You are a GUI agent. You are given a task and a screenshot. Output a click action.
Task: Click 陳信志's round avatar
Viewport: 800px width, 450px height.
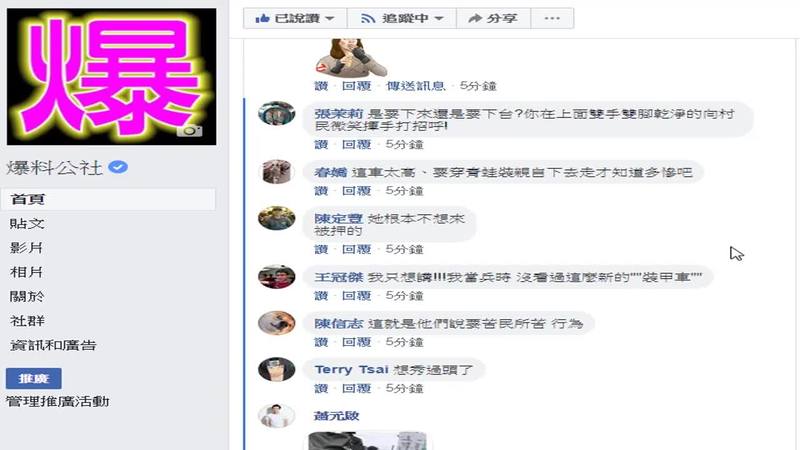[x=277, y=323]
